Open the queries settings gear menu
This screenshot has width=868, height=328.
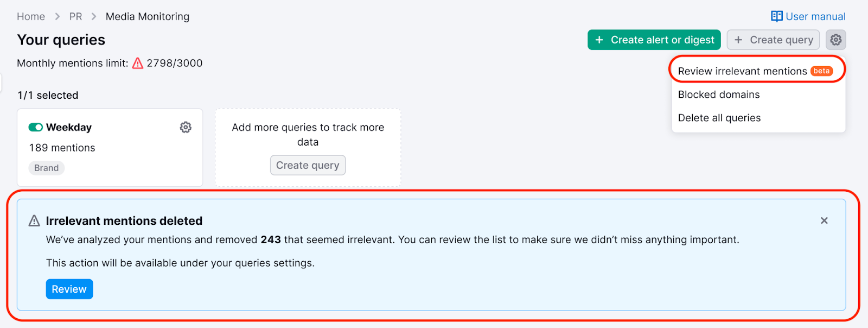pos(835,39)
